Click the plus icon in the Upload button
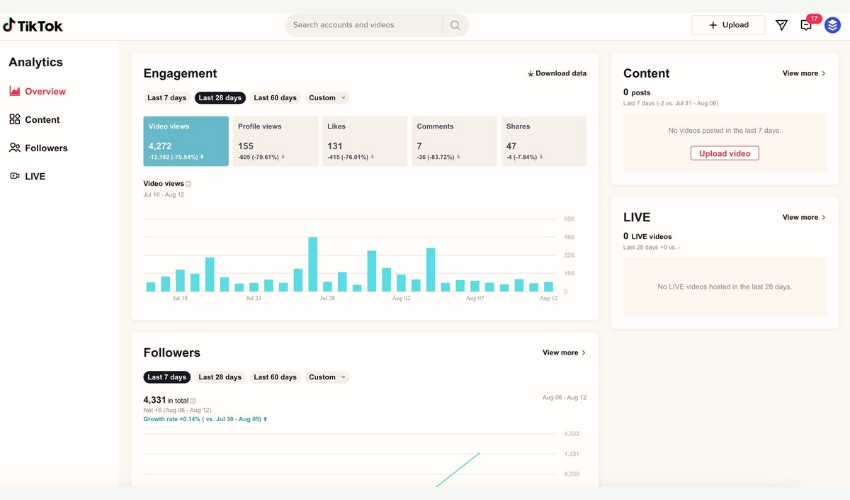 click(x=713, y=25)
